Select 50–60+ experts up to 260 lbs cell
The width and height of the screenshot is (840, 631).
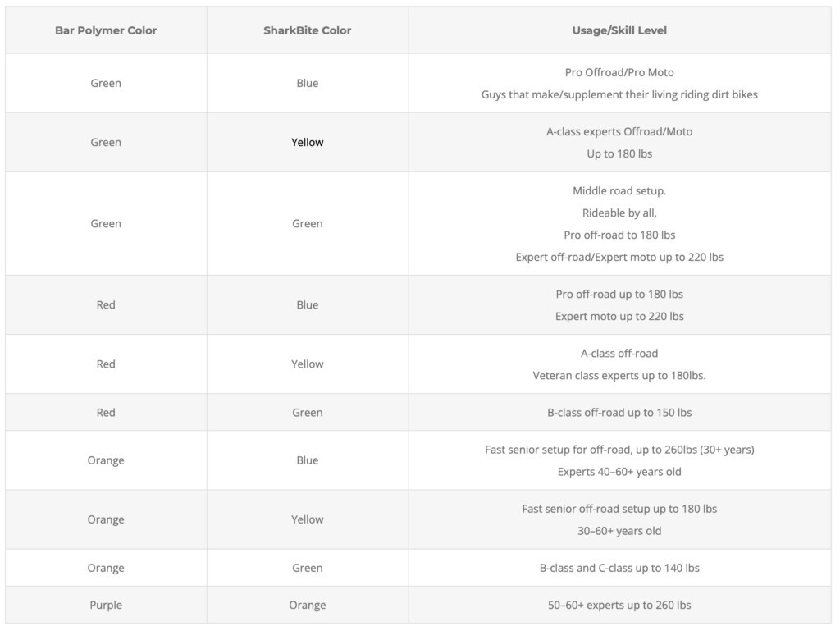[619, 605]
